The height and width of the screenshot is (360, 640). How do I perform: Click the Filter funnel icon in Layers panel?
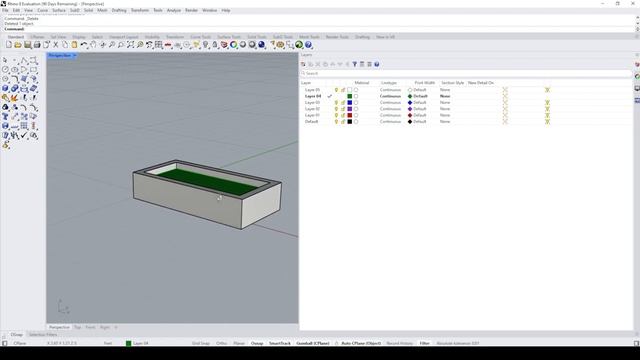click(x=355, y=64)
